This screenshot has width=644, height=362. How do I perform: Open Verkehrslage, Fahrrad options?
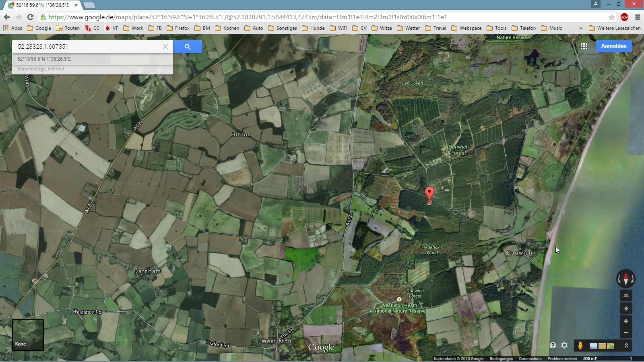pyautogui.click(x=40, y=69)
